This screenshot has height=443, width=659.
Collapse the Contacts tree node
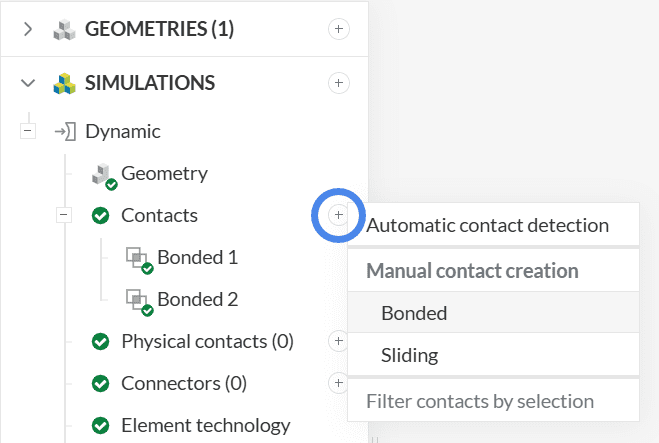(x=64, y=215)
